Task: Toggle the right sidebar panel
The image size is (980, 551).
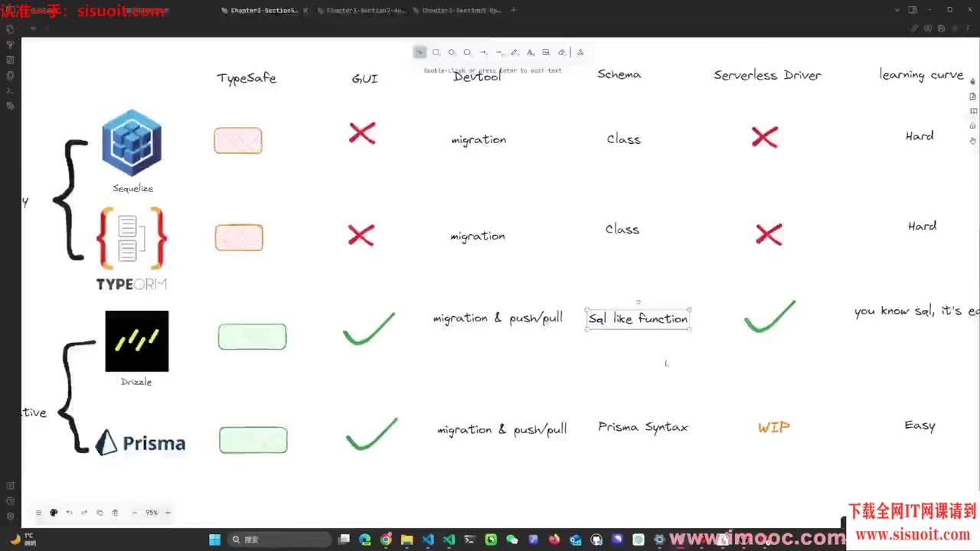Action: tap(912, 10)
